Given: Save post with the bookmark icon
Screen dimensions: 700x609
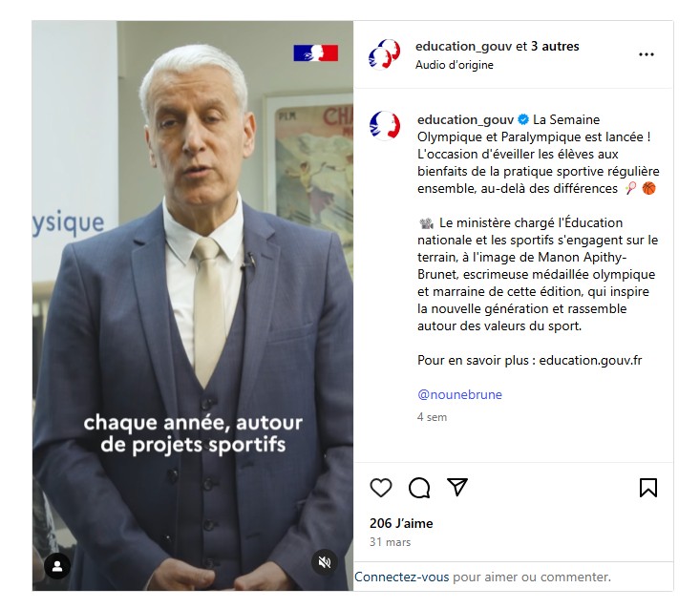Looking at the screenshot, I should coord(648,487).
